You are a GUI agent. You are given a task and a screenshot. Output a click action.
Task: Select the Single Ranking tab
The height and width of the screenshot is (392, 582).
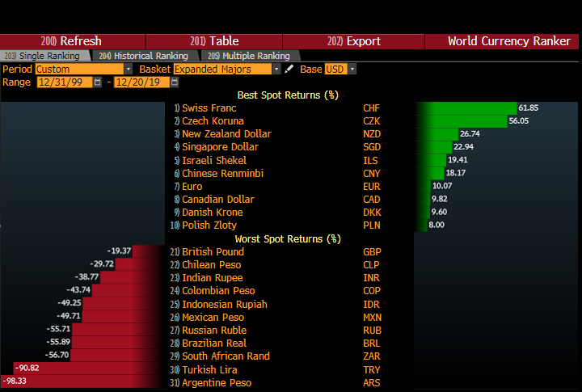(x=45, y=56)
